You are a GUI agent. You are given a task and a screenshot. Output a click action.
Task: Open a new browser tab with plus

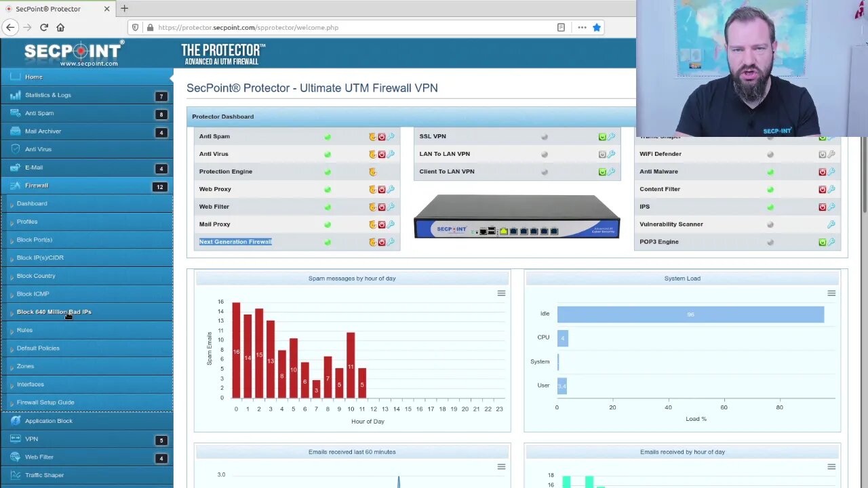(124, 9)
